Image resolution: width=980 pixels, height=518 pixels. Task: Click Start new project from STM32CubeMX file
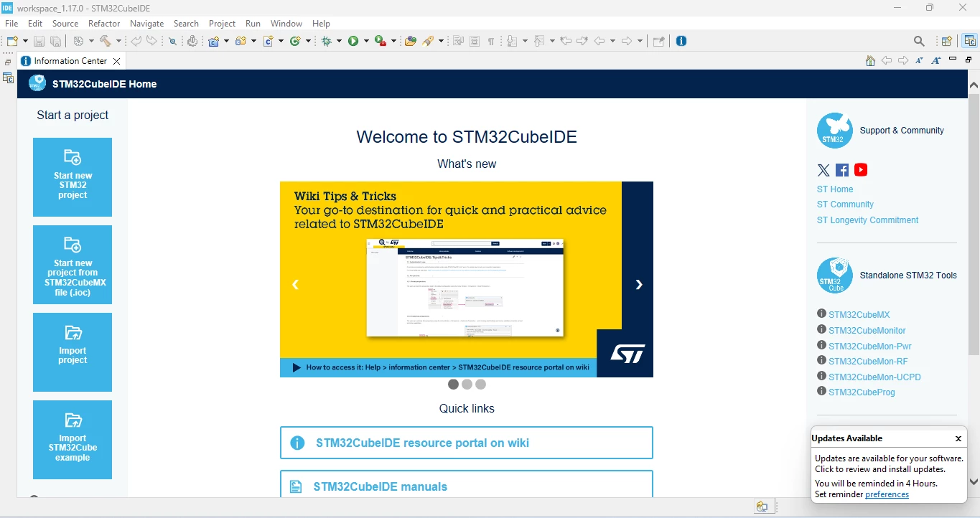pos(73,265)
